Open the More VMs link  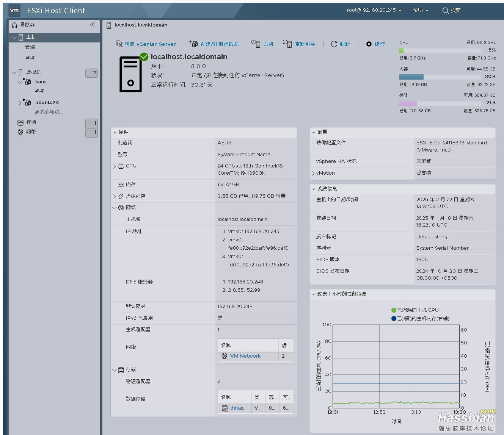[49, 112]
